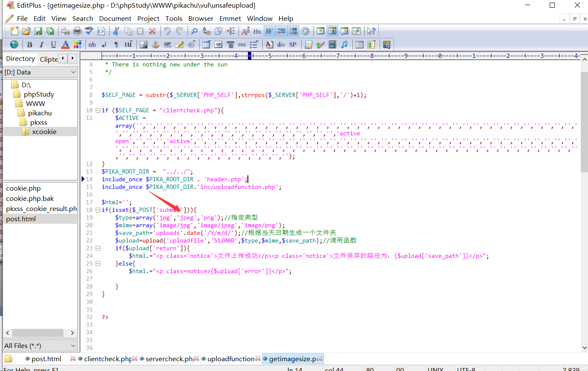The image size is (588, 371).
Task: Select the phpStudy folder in directory tree
Action: tap(39, 94)
